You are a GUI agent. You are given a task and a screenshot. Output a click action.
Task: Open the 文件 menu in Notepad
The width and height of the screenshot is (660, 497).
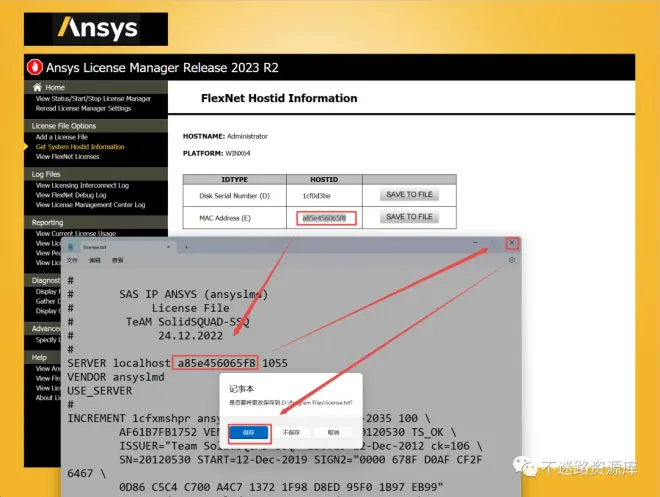tap(73, 260)
